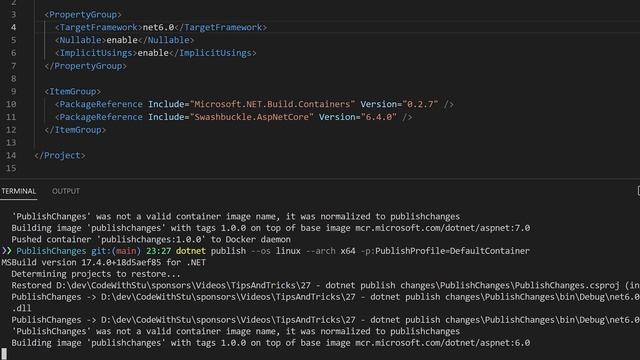Screen dimensions: 640x360
Task: Click the closing ItemGroup tag
Action: (x=75, y=130)
